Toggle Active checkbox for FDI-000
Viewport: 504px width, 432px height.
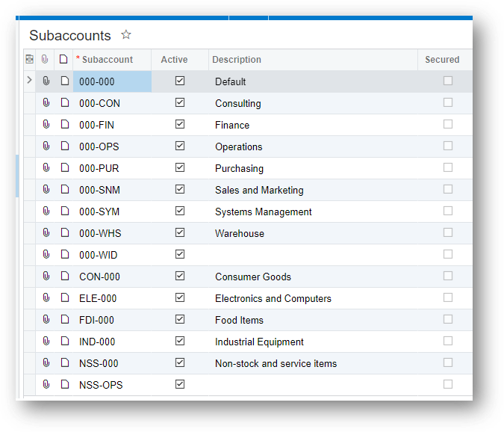(x=180, y=319)
